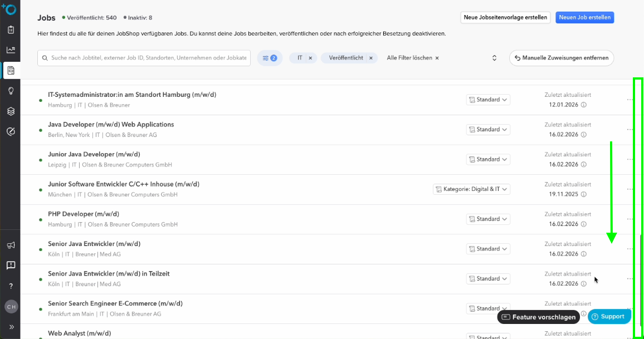The height and width of the screenshot is (339, 644).
Task: Click Manuelle Zuweisungen entfernen button
Action: (562, 58)
